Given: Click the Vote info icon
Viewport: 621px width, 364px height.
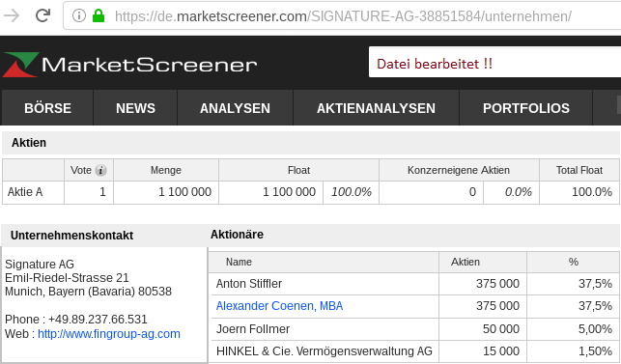Looking at the screenshot, I should pos(101,170).
